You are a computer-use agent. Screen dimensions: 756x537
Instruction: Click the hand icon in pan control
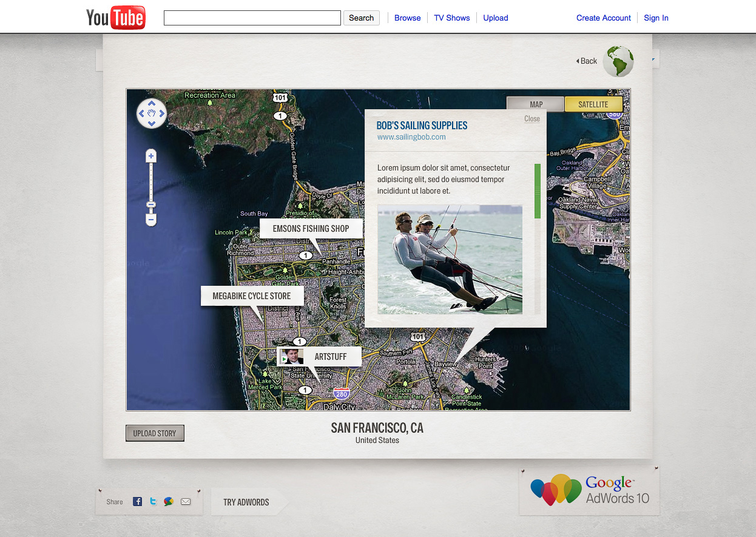(152, 113)
